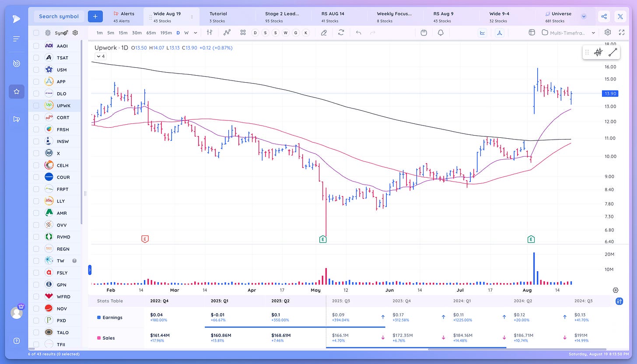The width and height of the screenshot is (637, 364).
Task: Open the radar scanner sidebar icon
Action: coord(16,63)
